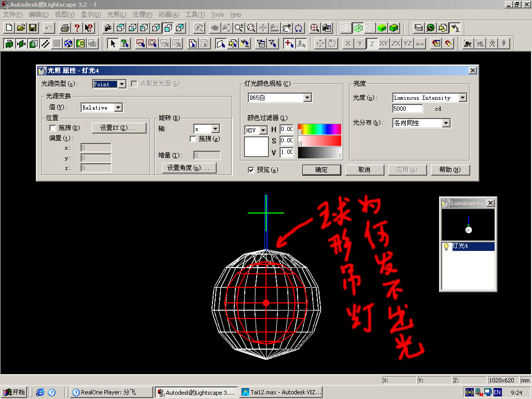Screen dimensions: 532x399
Task: Click the hue rainbow color bar
Action: point(320,129)
